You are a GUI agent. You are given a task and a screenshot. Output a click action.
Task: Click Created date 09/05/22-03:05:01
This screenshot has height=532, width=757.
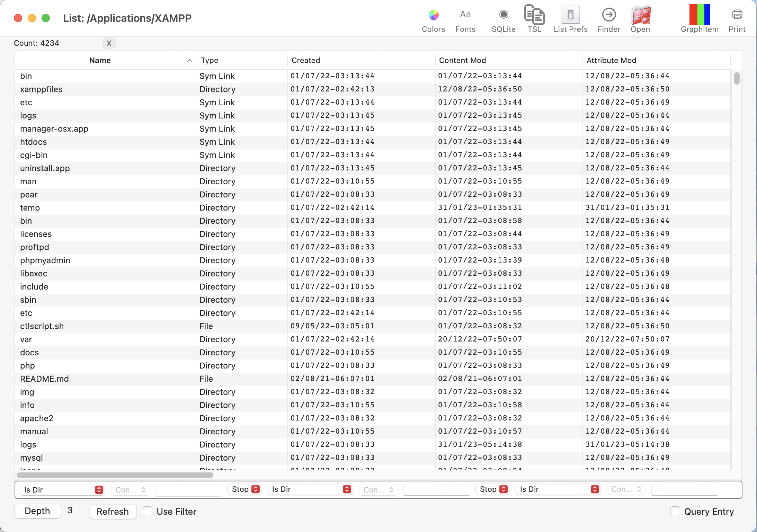(332, 326)
